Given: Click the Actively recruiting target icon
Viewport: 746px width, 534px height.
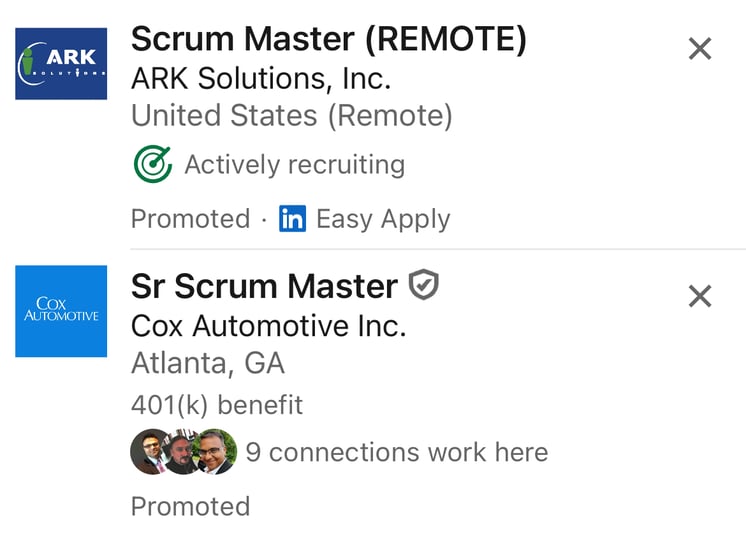Looking at the screenshot, I should pyautogui.click(x=152, y=165).
